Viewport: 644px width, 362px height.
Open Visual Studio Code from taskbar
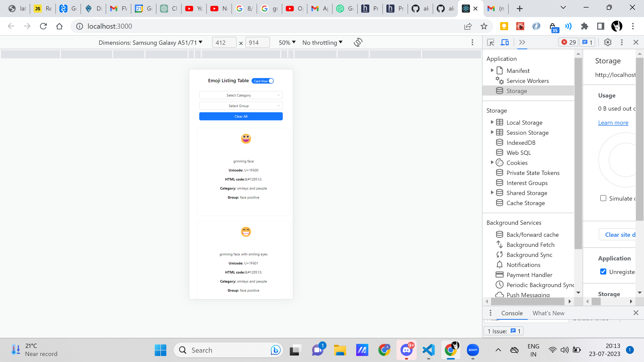point(429,350)
